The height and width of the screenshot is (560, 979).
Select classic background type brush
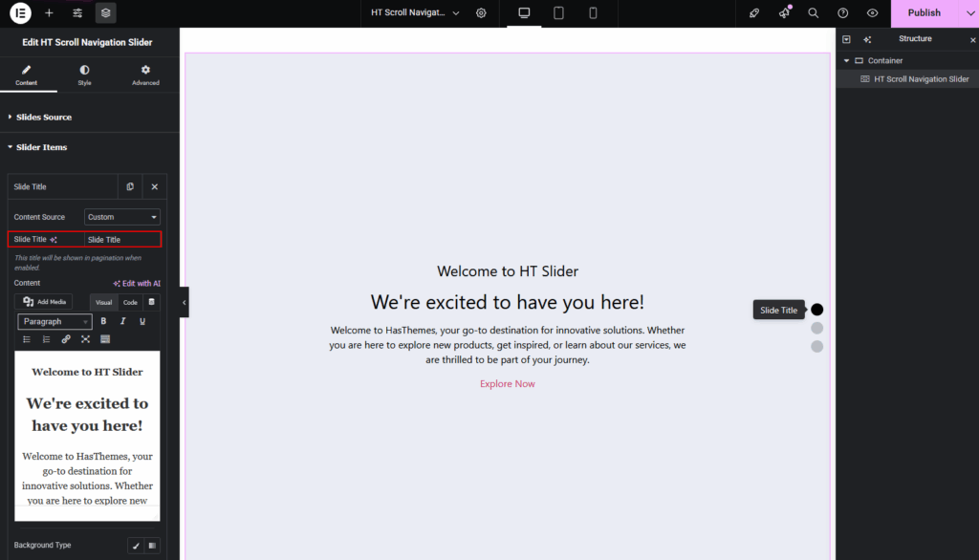point(136,546)
